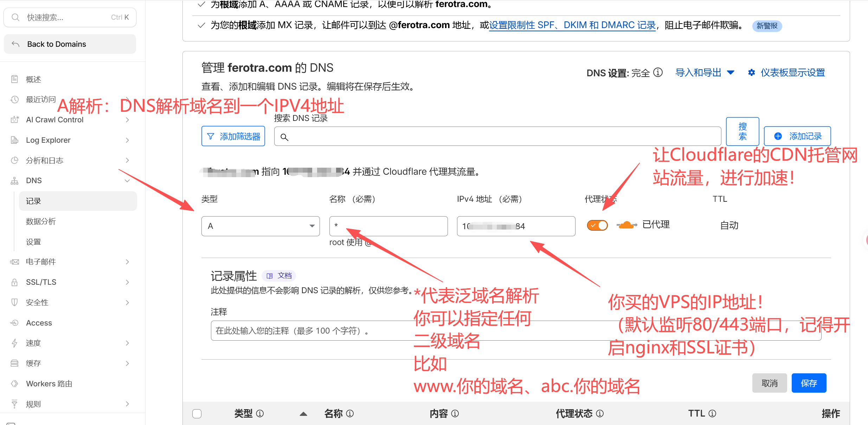Screen dimensions: 868x425
Task: Open the 概述 overview sidebar item
Action: 33,79
